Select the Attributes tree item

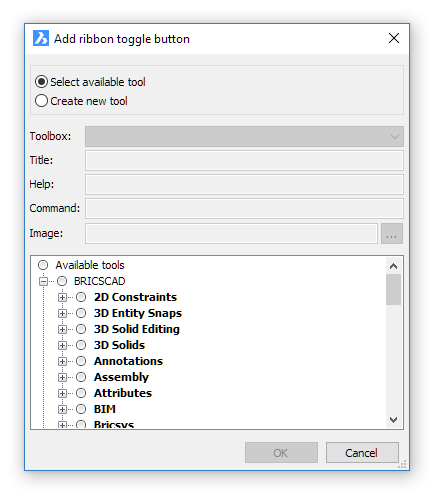pyautogui.click(x=123, y=393)
